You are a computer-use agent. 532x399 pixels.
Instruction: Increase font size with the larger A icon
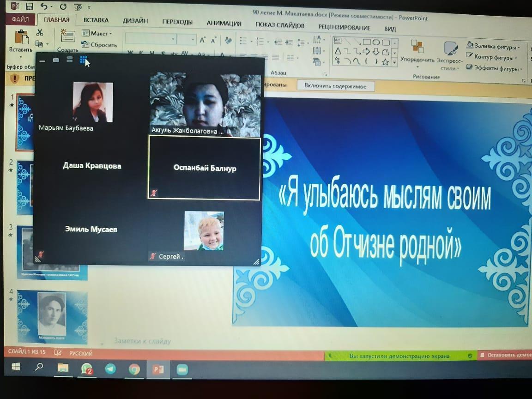203,40
